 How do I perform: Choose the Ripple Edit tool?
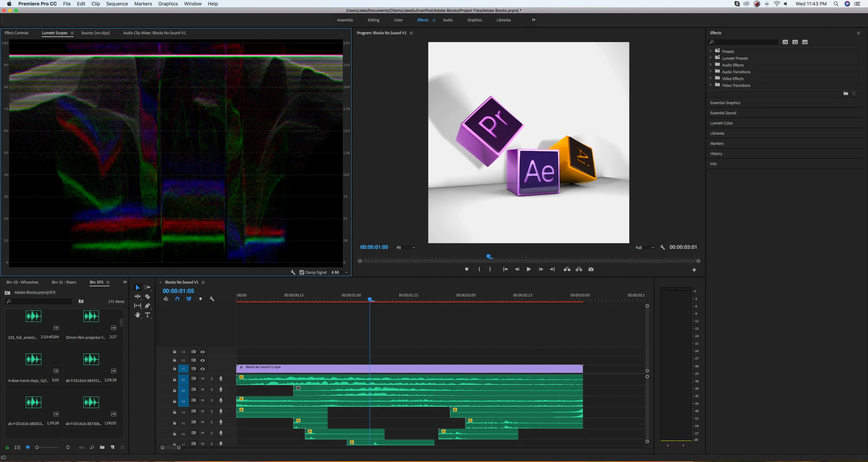(x=137, y=296)
